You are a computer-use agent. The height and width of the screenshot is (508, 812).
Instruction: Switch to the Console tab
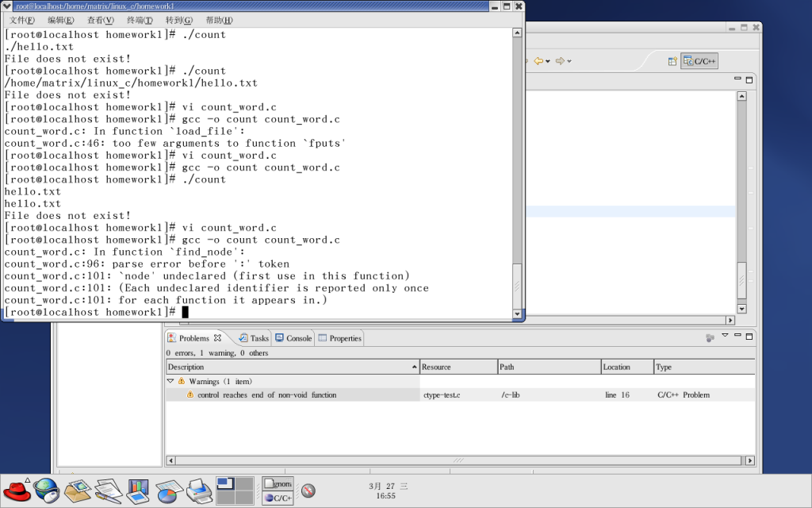coord(293,338)
